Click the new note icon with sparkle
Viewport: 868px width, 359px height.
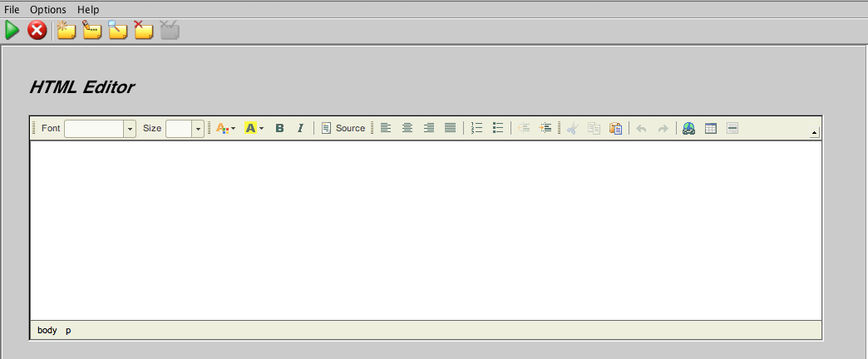click(66, 30)
